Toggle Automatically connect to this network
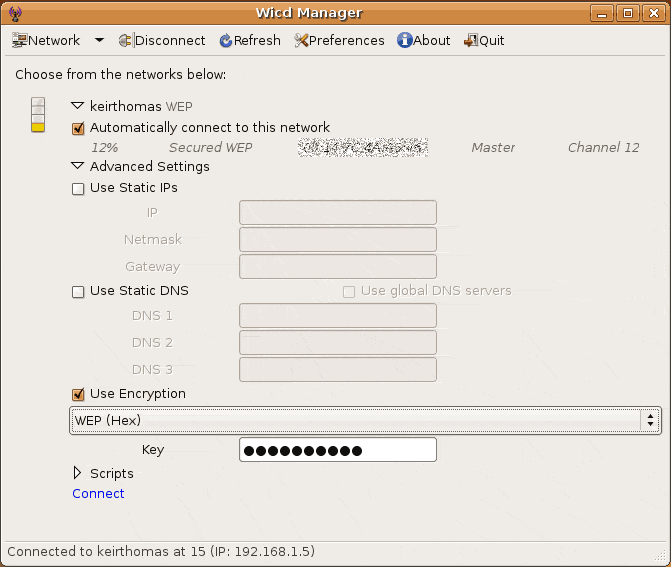 [x=78, y=128]
